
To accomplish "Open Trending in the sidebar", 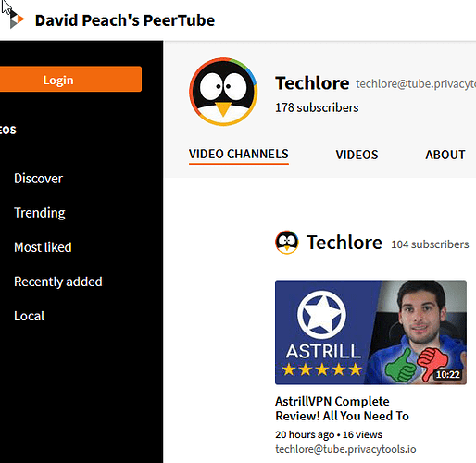I will (40, 213).
